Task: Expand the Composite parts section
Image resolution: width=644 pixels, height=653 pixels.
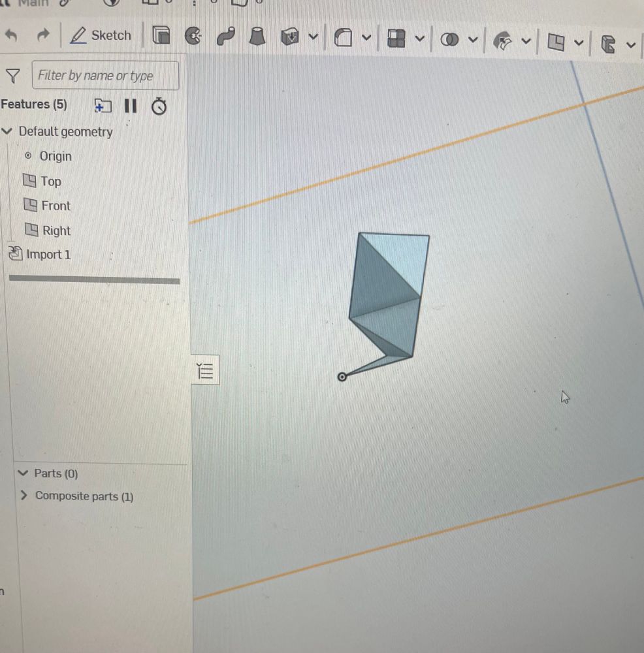Action: (24, 496)
